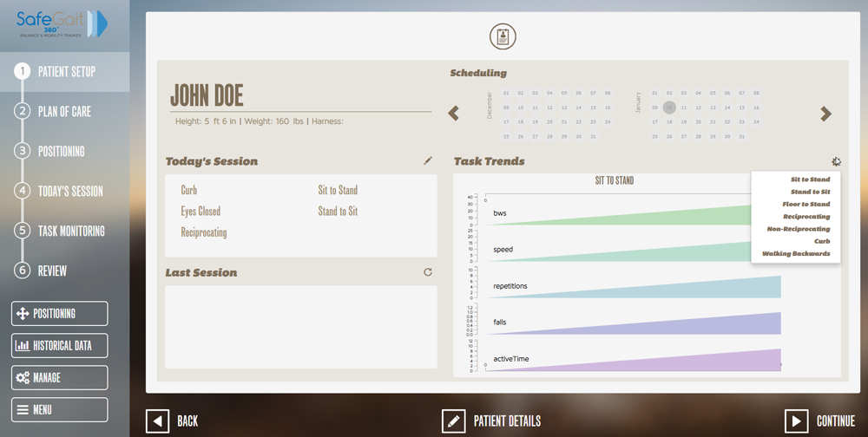
Task: Click Continue to proceed
Action: [x=820, y=421]
